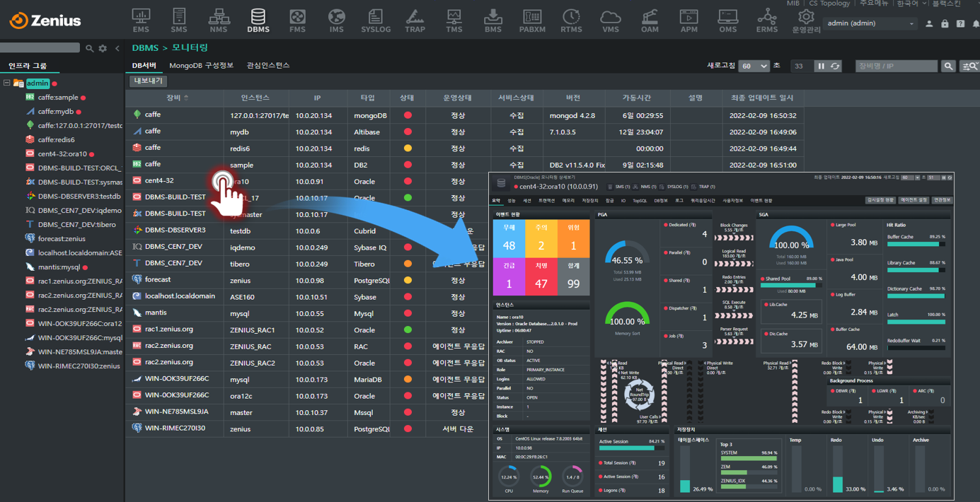The height and width of the screenshot is (502, 980).
Task: Open the OMS module
Action: [x=727, y=21]
